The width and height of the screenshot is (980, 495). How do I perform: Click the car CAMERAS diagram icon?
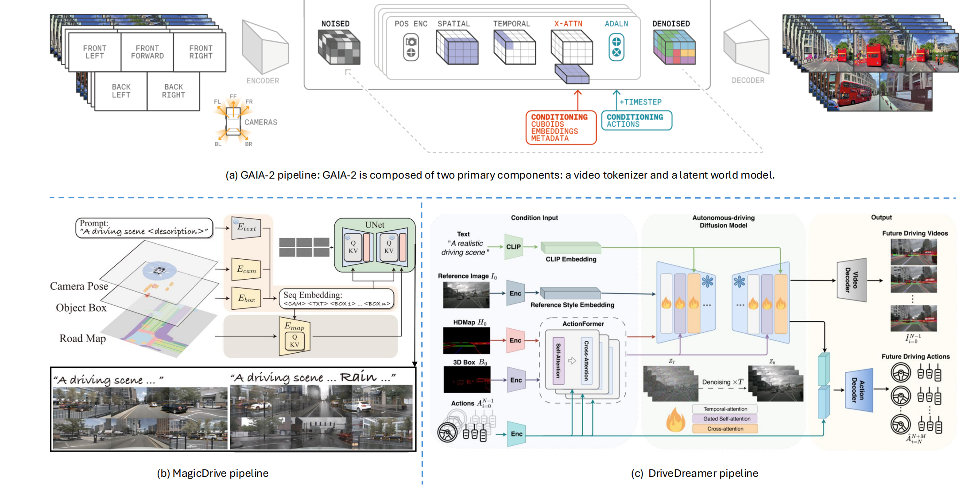[233, 121]
